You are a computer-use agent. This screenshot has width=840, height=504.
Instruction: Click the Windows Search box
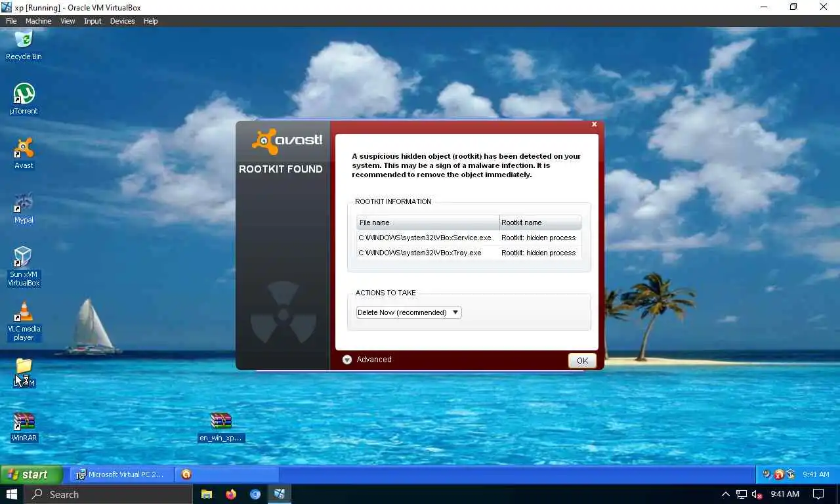point(109,494)
